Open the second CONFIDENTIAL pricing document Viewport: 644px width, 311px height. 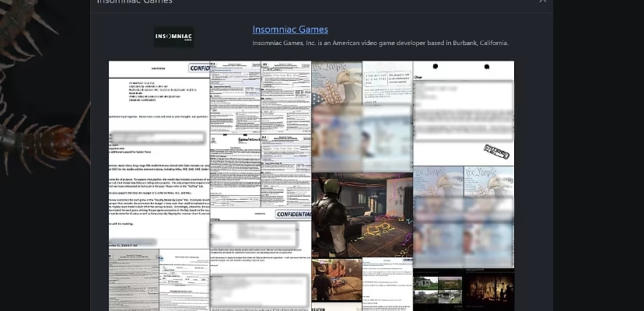click(261, 259)
